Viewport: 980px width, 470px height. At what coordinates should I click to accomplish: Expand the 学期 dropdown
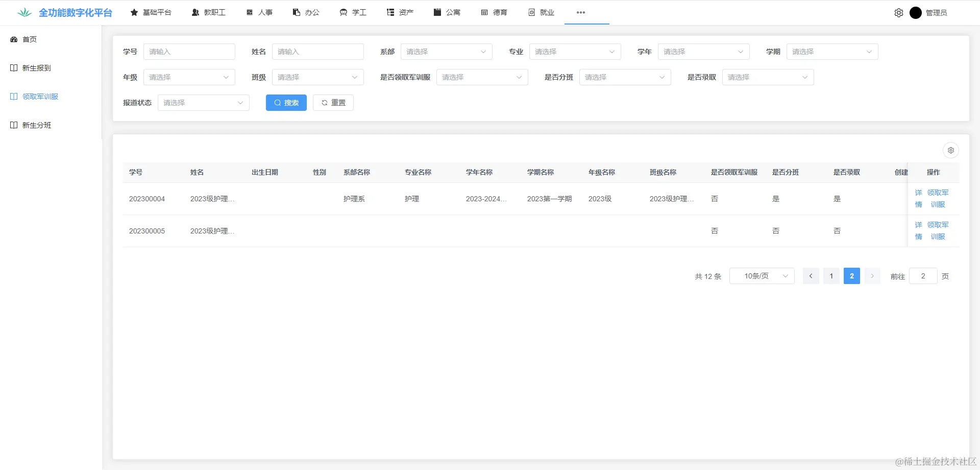point(832,52)
